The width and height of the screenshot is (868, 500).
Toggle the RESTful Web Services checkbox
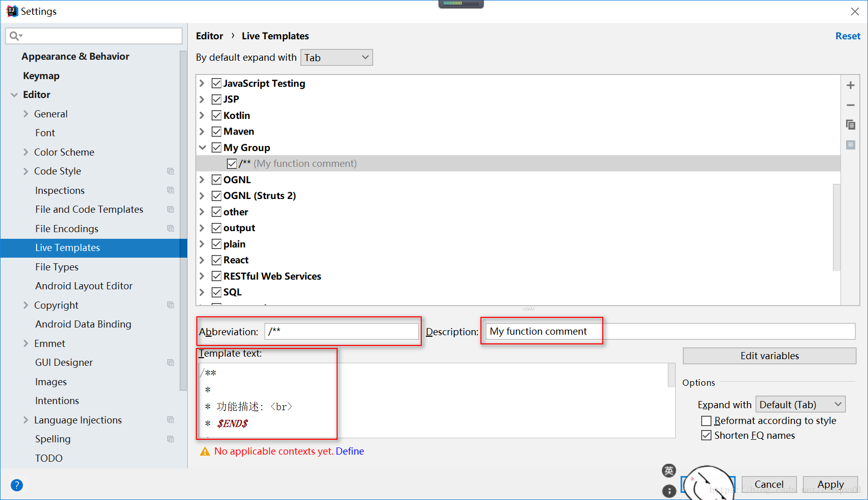pyautogui.click(x=217, y=276)
